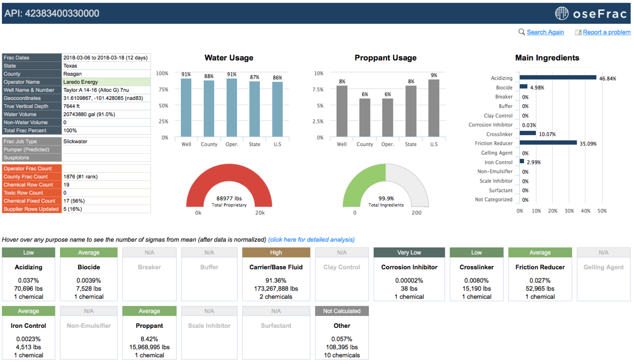Image resolution: width=634 pixels, height=364 pixels.
Task: Click the Texas state value cell
Action: click(x=106, y=66)
